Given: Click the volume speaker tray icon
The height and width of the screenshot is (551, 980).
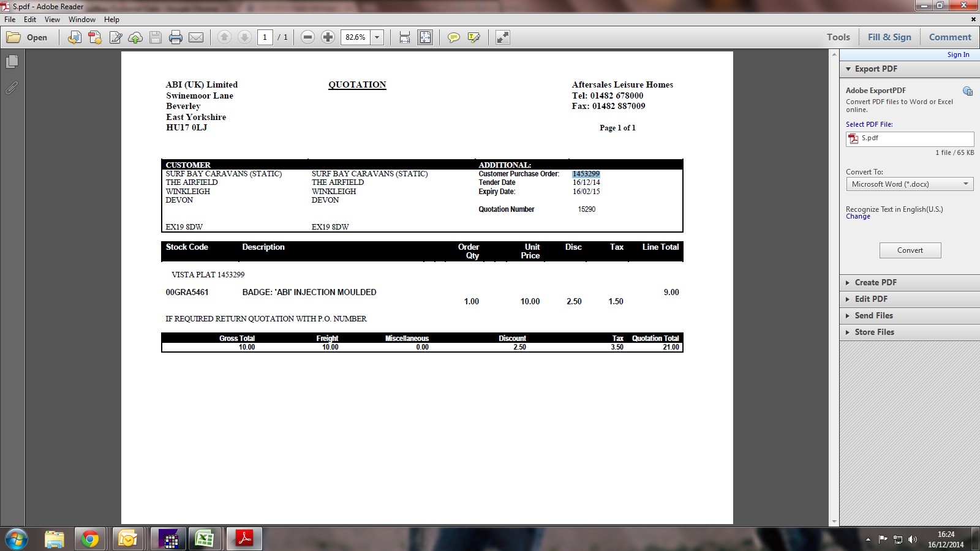Looking at the screenshot, I should pos(913,539).
